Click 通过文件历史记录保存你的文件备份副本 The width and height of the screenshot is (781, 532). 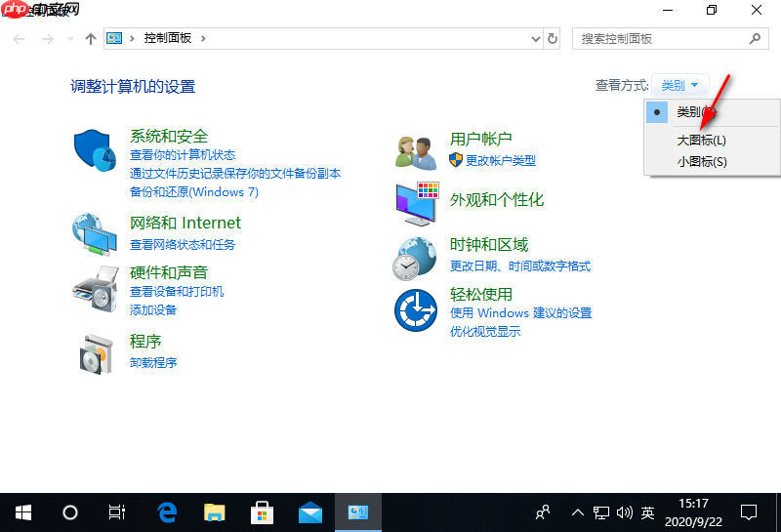pos(235,174)
